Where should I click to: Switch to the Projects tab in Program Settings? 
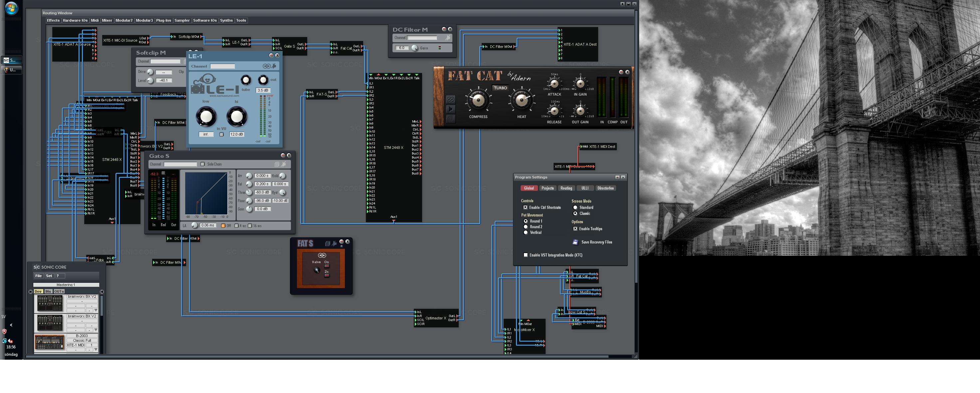pos(548,188)
